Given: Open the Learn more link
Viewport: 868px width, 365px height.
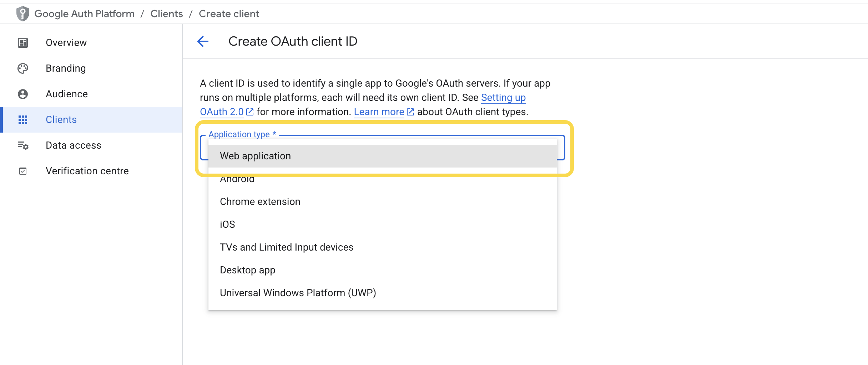Looking at the screenshot, I should (x=379, y=112).
